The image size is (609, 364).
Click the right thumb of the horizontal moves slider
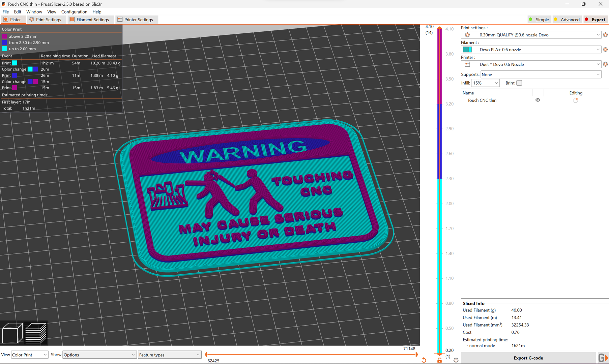click(x=417, y=355)
